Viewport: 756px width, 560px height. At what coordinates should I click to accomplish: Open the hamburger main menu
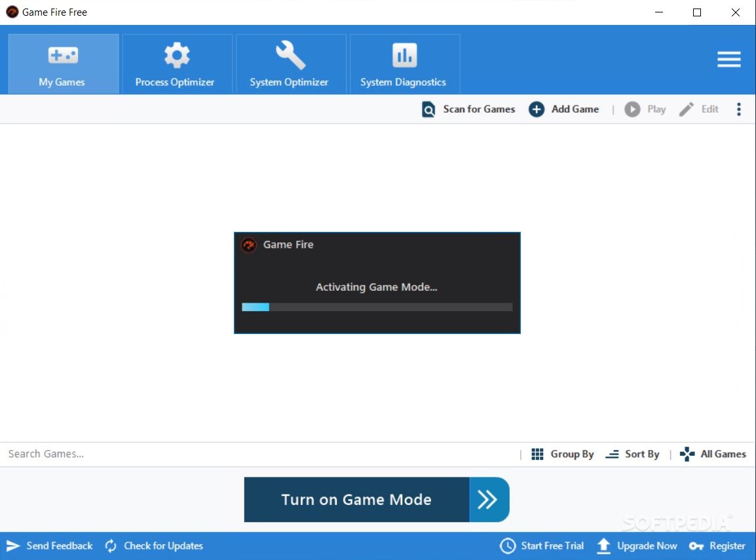point(728,60)
